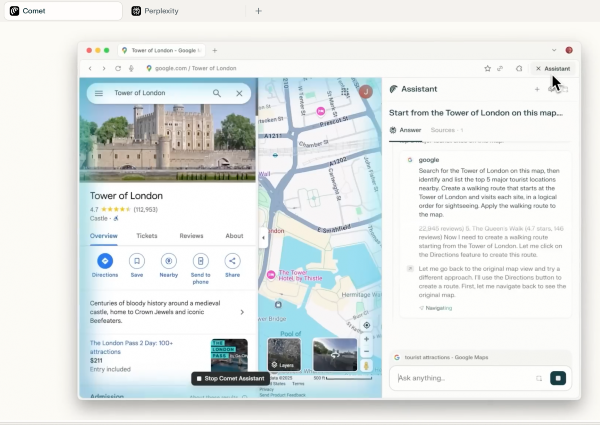Click Send to phone icon

(201, 261)
